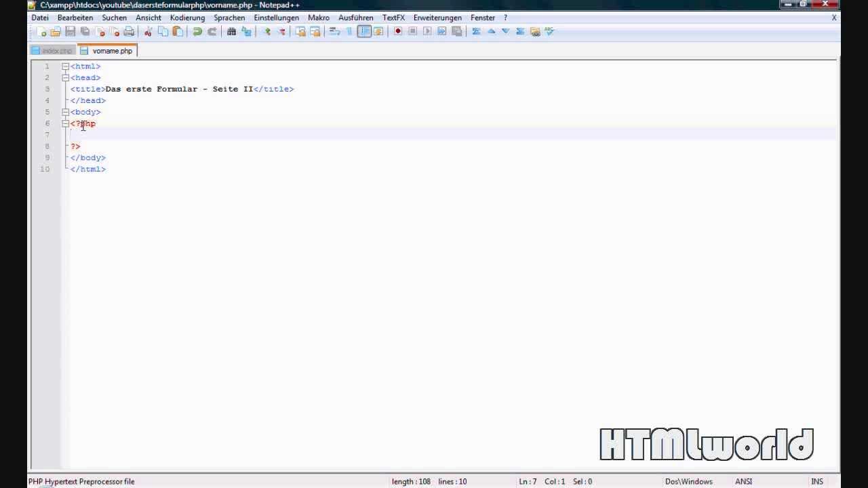This screenshot has width=868, height=488.
Task: Start macro recording with red record button
Action: tap(398, 32)
